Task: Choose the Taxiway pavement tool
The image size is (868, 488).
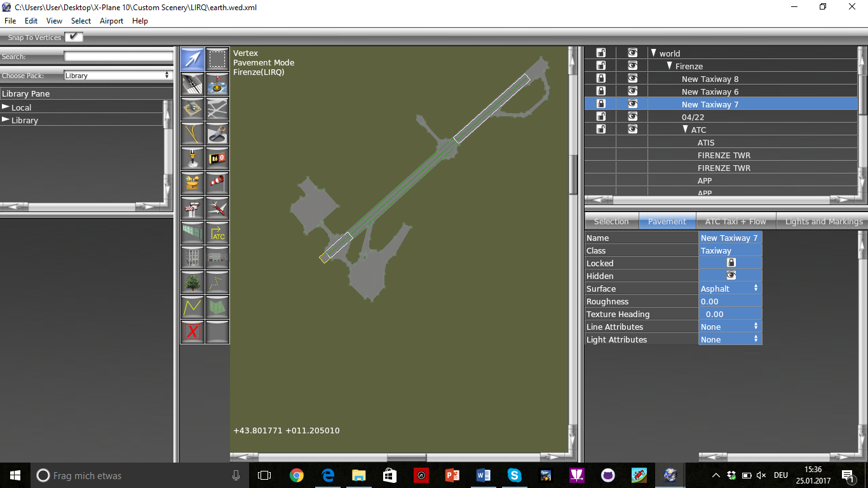Action: point(217,109)
